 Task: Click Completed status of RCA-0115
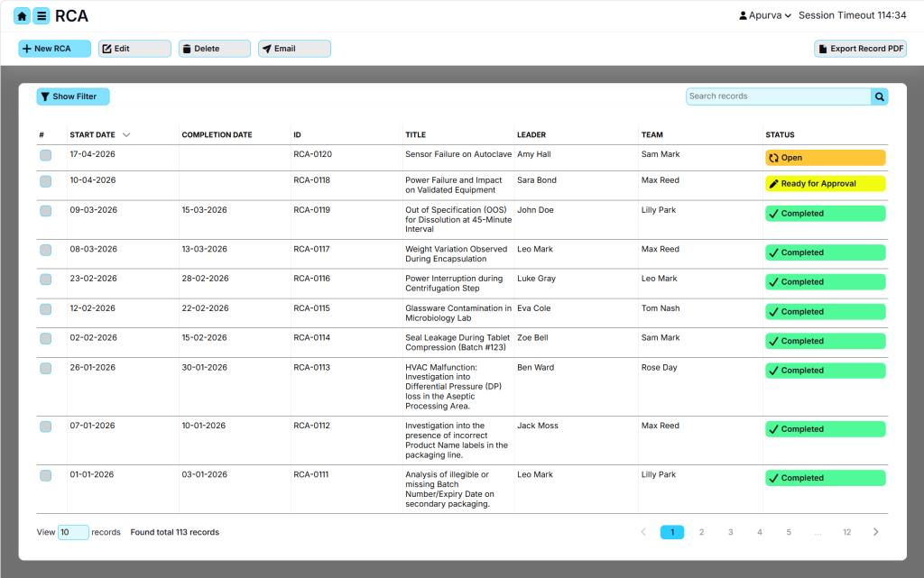(825, 312)
